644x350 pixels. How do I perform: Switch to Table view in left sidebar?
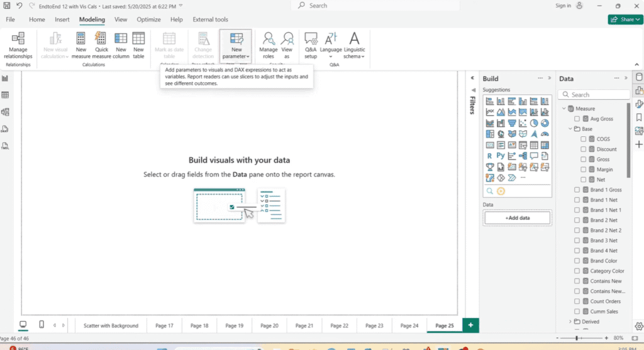(5, 95)
